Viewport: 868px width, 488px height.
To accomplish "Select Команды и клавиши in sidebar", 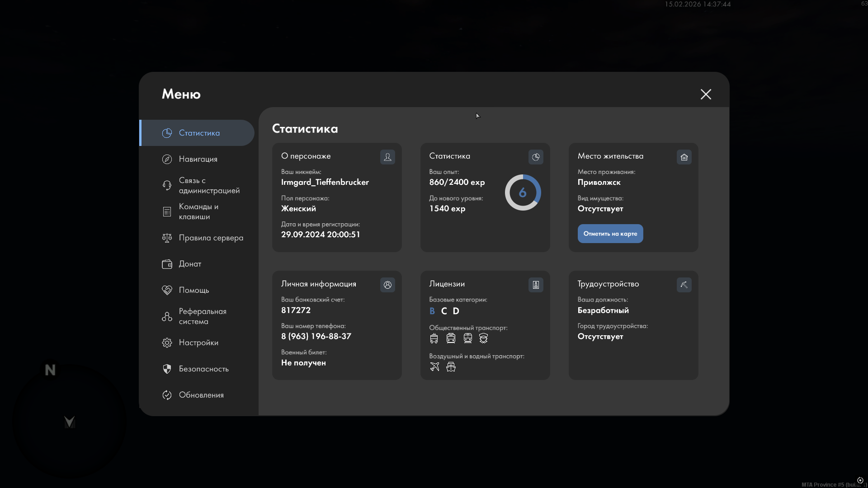I will pyautogui.click(x=198, y=211).
